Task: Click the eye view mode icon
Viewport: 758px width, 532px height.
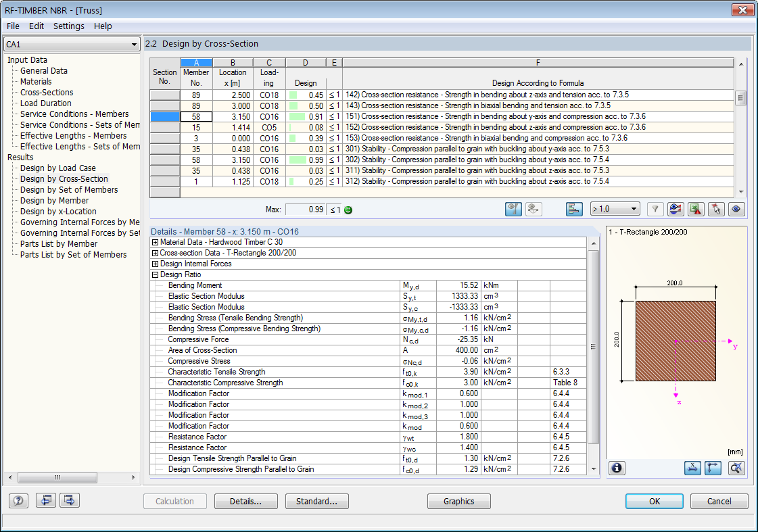Action: tap(736, 210)
